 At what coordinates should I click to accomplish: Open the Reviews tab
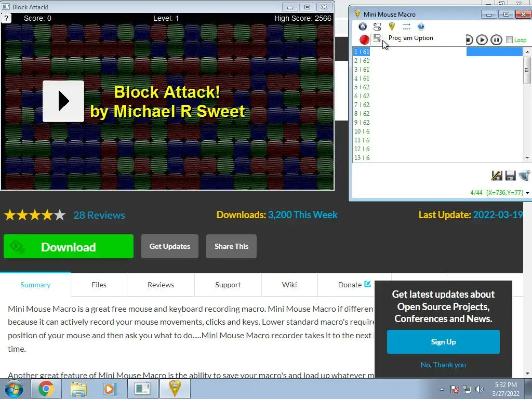point(161,285)
